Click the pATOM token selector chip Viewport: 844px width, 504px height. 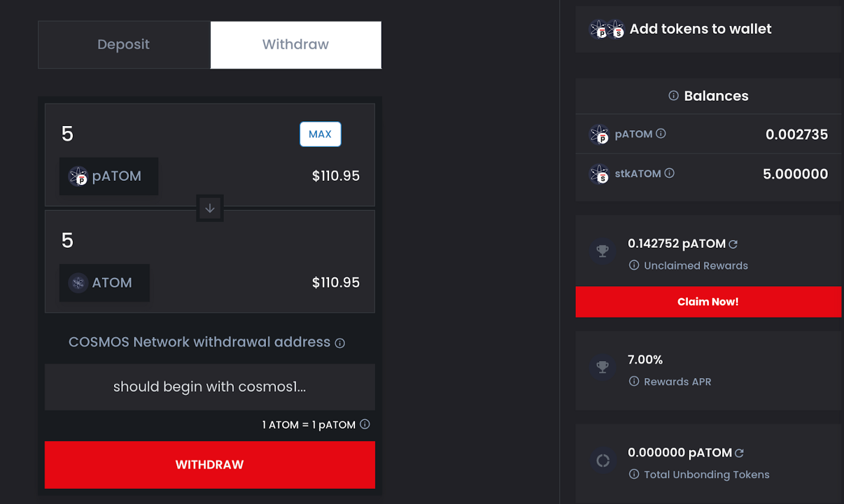tap(109, 176)
